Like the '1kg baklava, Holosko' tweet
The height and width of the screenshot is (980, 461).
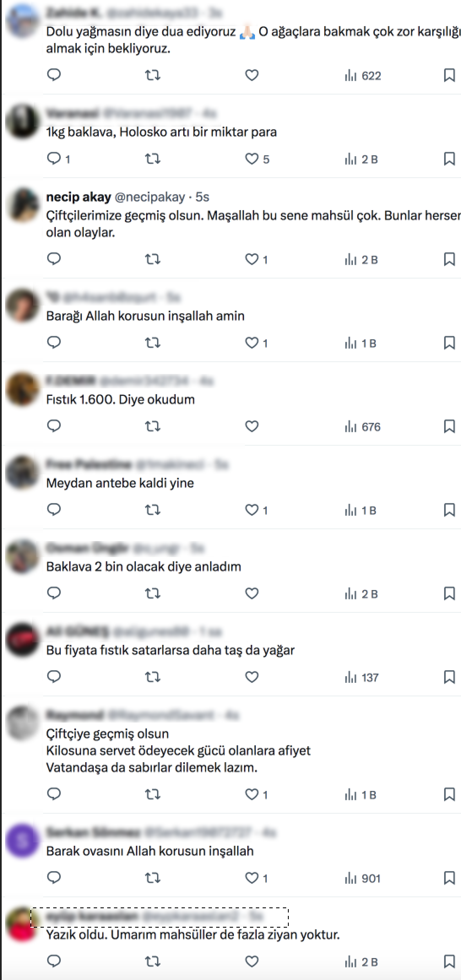point(257,159)
